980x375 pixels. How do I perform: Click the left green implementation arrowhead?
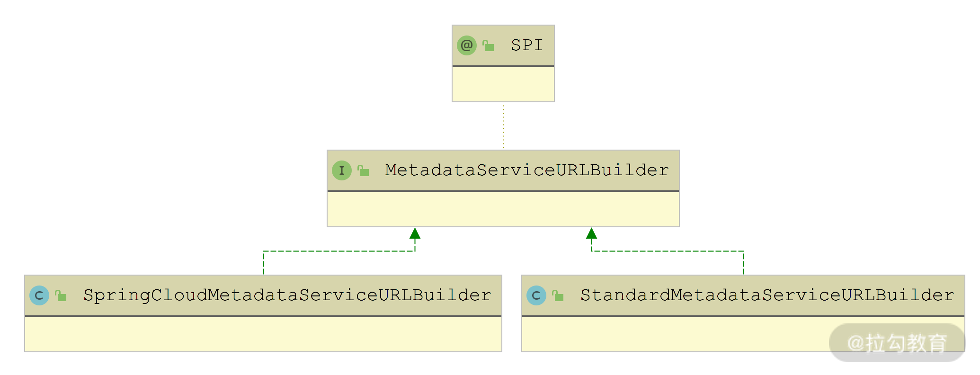point(415,233)
